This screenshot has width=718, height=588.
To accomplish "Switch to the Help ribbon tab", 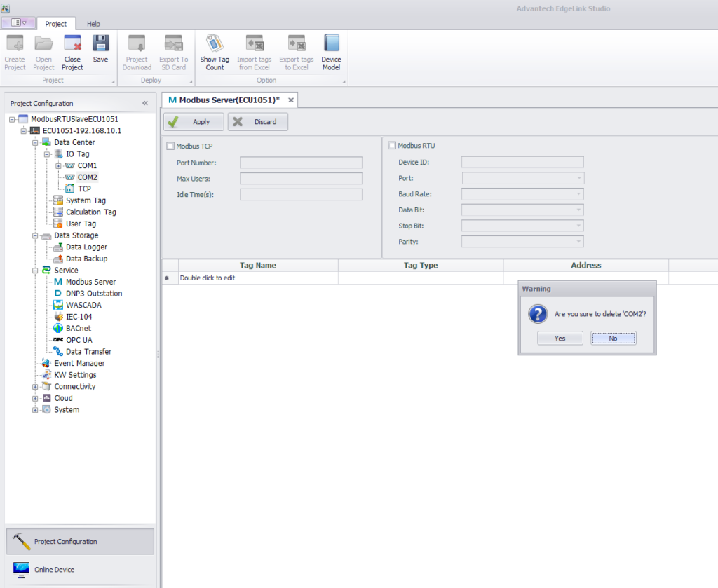I will [x=93, y=24].
